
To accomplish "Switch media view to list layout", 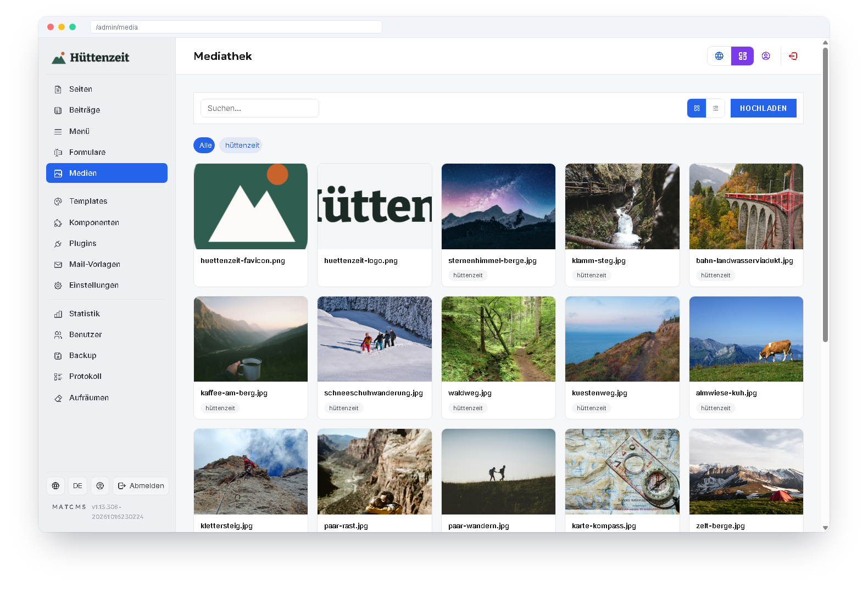I will click(715, 108).
